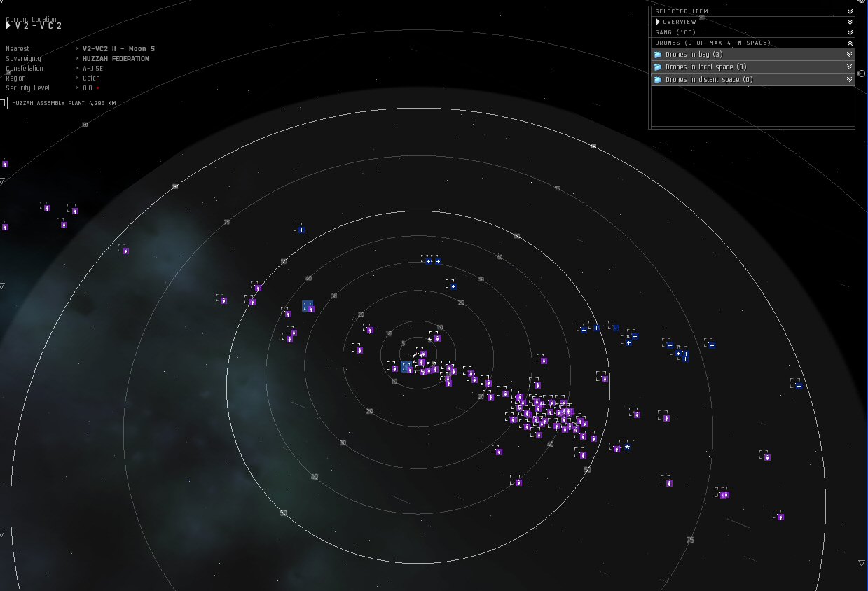Screen dimensions: 868x591
Task: Select the rightmost lone blue-cross ship bracket
Action: (x=798, y=386)
